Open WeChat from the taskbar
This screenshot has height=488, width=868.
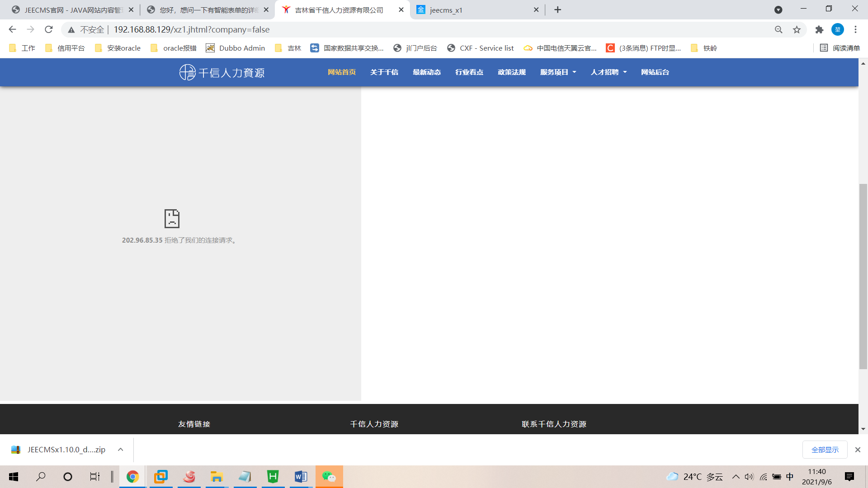pyautogui.click(x=329, y=477)
